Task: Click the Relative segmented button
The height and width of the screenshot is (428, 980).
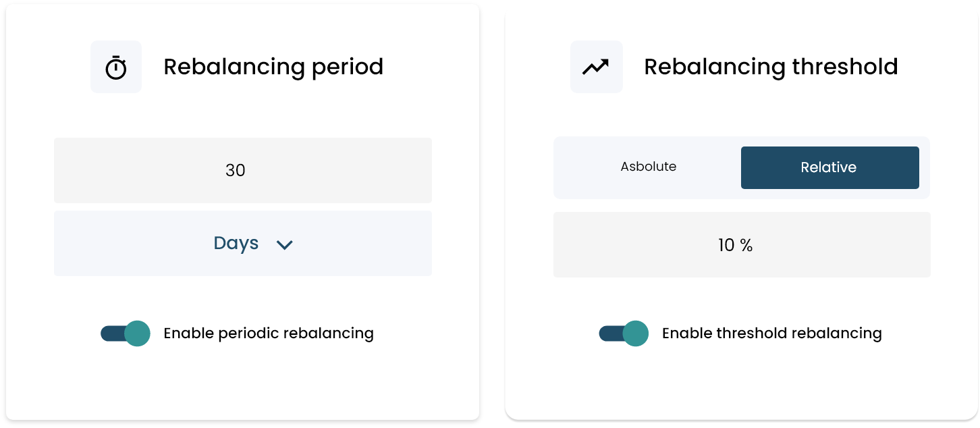Action: coord(829,167)
